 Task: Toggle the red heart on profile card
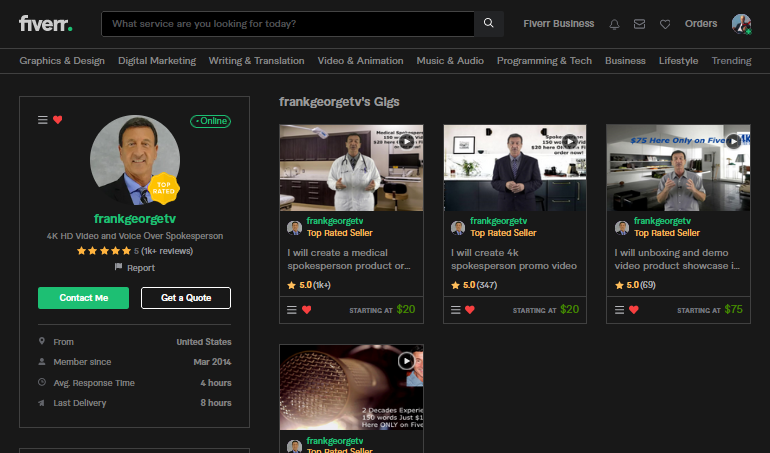(x=57, y=119)
